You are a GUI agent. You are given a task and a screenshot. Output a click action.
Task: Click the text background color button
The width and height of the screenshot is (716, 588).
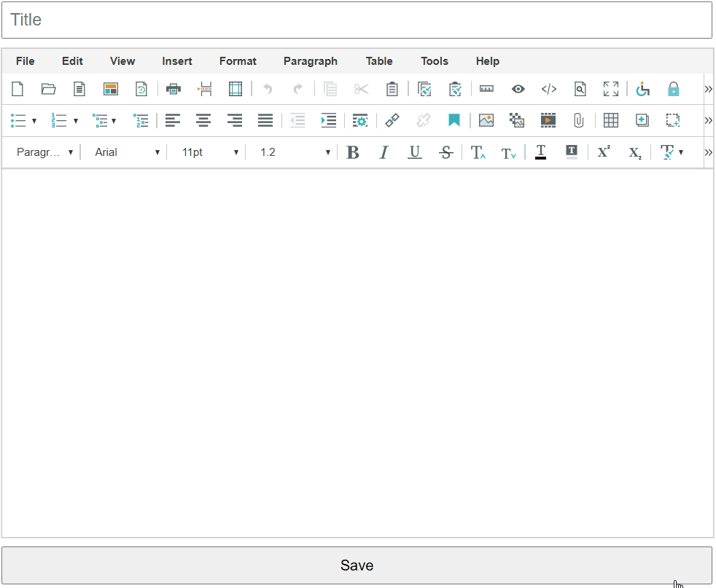pyautogui.click(x=571, y=152)
